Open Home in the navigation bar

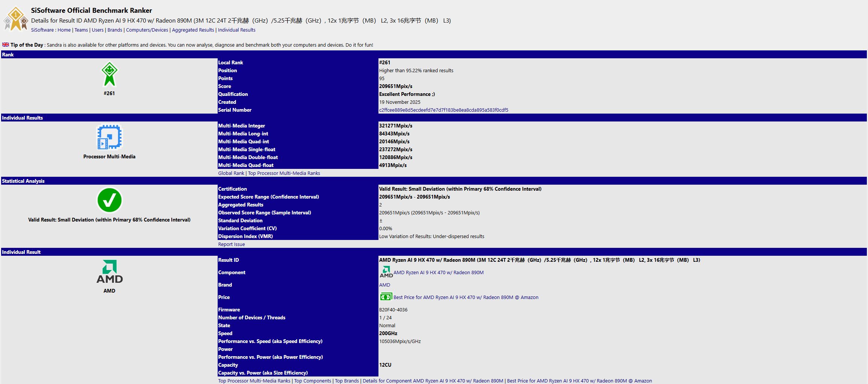click(x=64, y=30)
